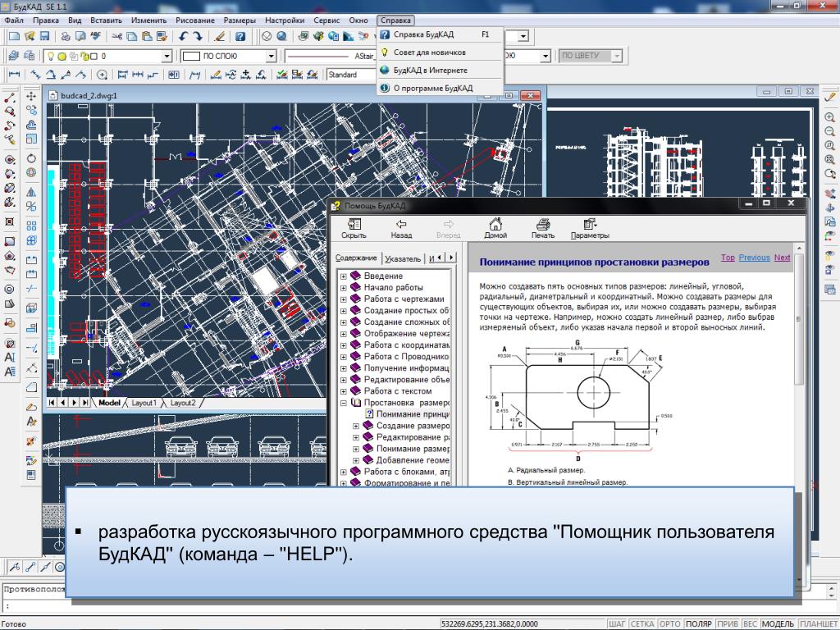Select the aligned dimension tool
Screen dimensions: 840x630
pyautogui.click(x=35, y=75)
